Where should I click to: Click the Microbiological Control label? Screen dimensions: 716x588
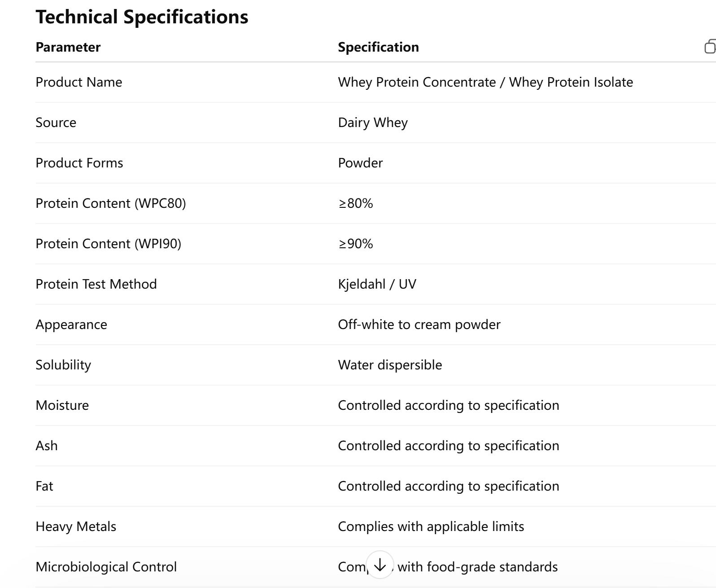pos(106,567)
